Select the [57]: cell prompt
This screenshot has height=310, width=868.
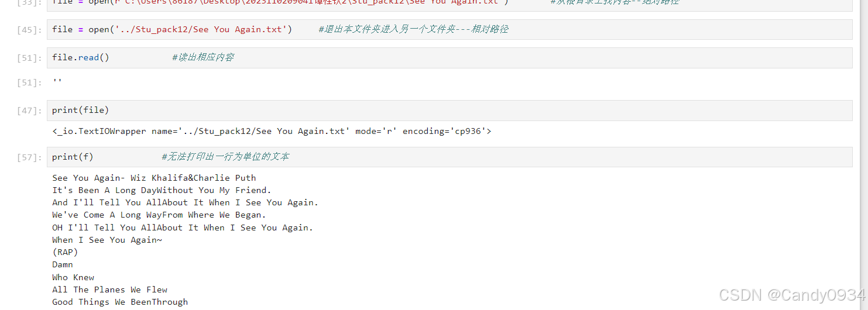point(30,157)
